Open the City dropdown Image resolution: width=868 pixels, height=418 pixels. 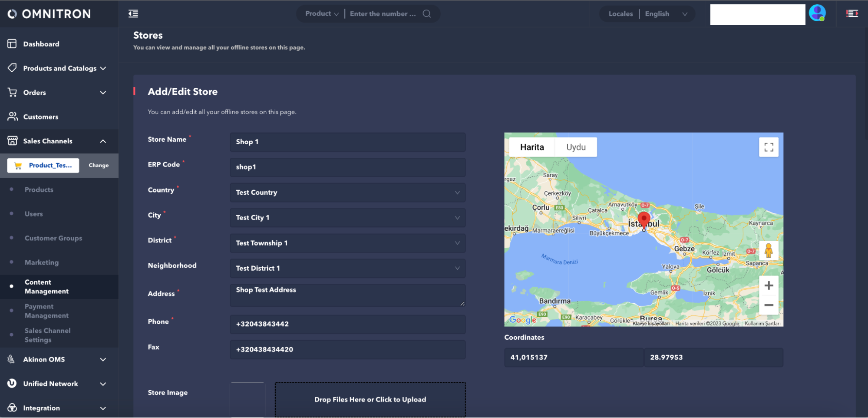point(347,218)
